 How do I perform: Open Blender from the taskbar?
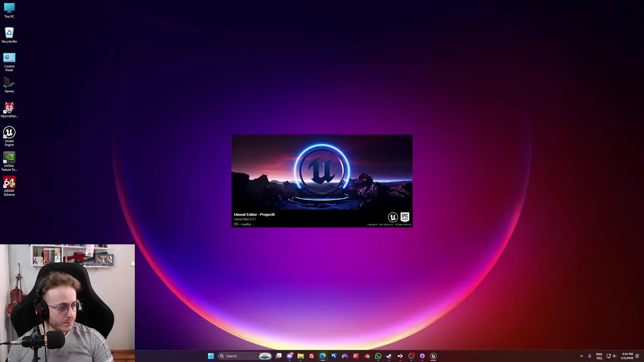point(367,356)
